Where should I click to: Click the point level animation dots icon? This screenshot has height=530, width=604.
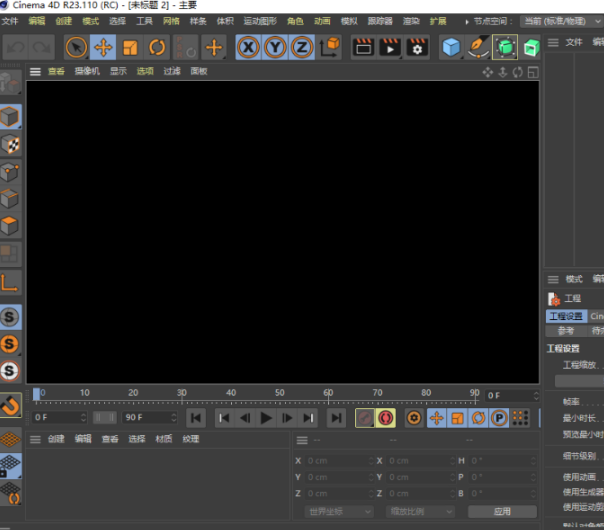coord(520,418)
